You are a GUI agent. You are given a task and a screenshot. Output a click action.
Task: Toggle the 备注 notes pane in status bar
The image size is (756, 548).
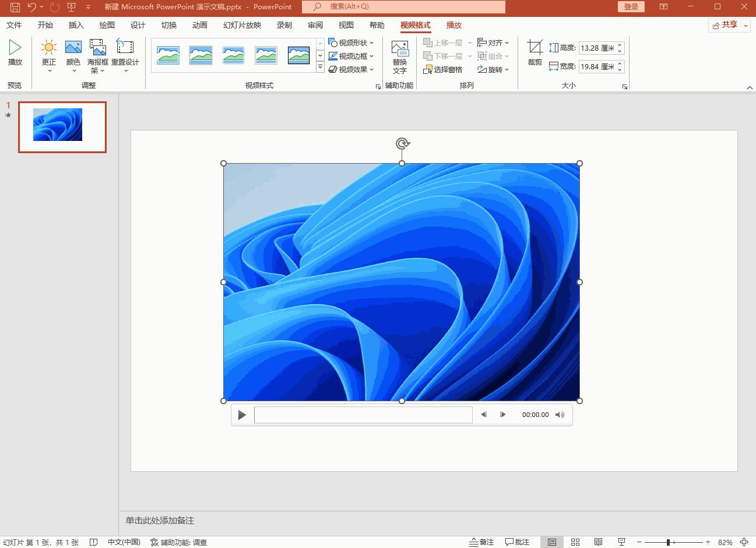click(x=482, y=542)
